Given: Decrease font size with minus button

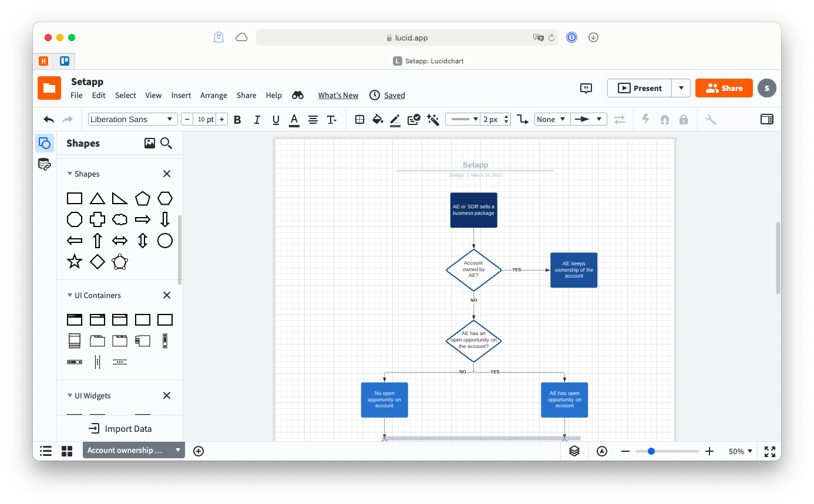Looking at the screenshot, I should pos(187,119).
